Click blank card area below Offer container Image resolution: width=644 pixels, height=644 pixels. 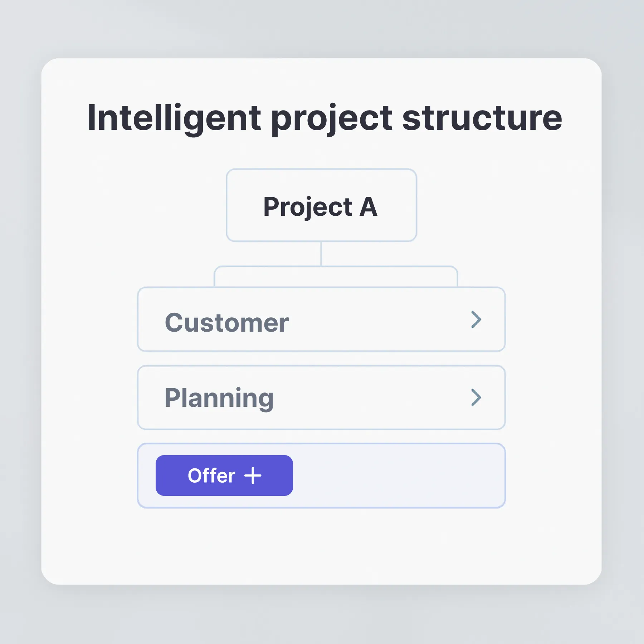point(321,546)
